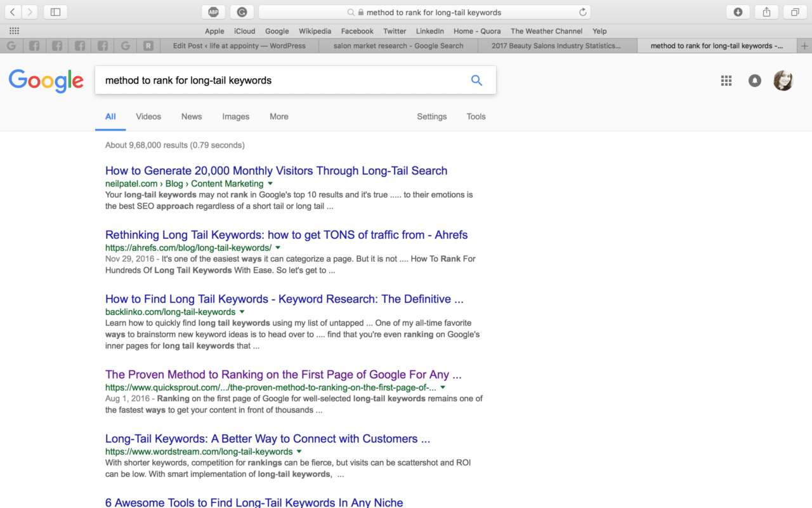This screenshot has width=812, height=508.
Task: Switch to 2017 Beauty Salons Industry Statistics tab
Action: 558,46
